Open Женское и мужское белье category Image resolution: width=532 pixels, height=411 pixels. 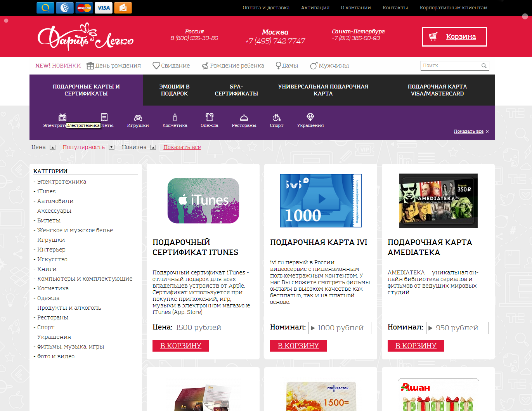[75, 230]
